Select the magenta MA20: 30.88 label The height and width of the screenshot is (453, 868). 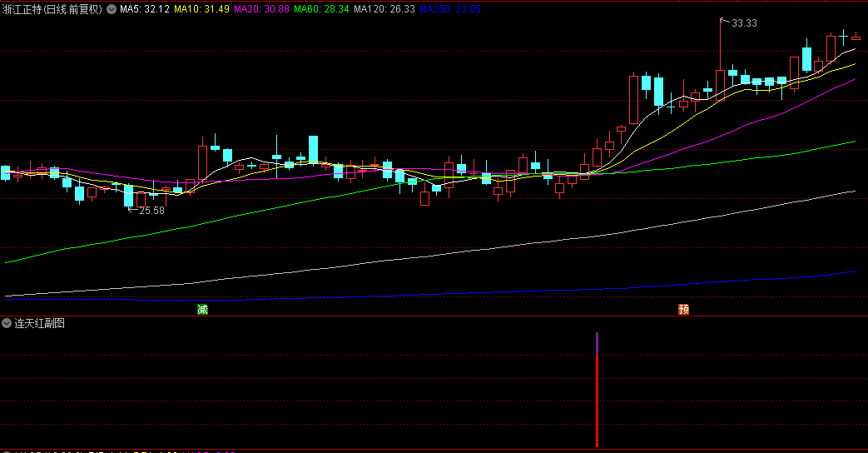click(x=261, y=10)
